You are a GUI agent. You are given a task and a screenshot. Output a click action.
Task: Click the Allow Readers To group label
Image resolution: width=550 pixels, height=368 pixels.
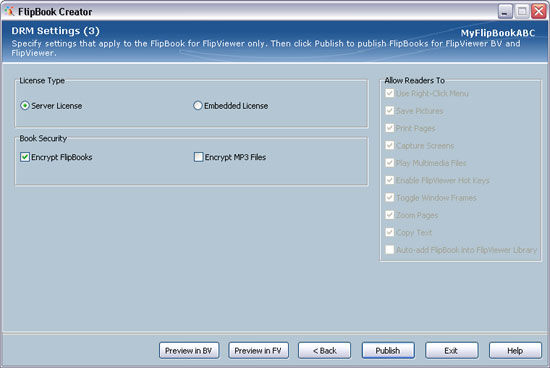[415, 80]
